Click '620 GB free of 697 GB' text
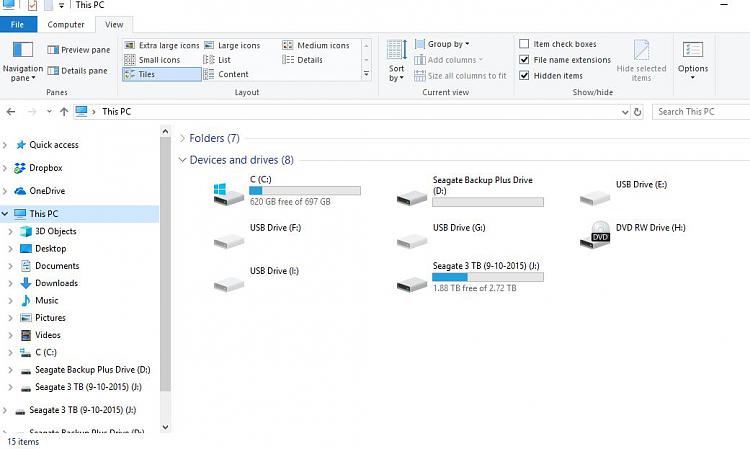Viewport: 750px width, 449px height. click(290, 202)
